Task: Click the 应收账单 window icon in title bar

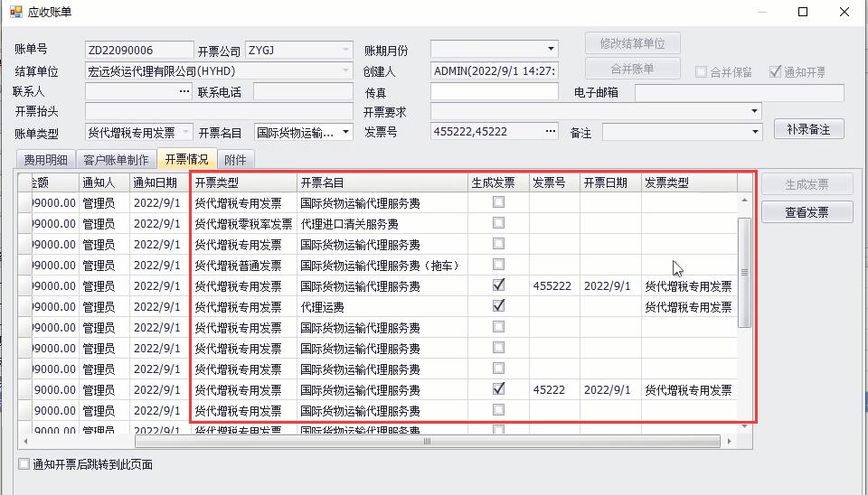Action: 15,12
